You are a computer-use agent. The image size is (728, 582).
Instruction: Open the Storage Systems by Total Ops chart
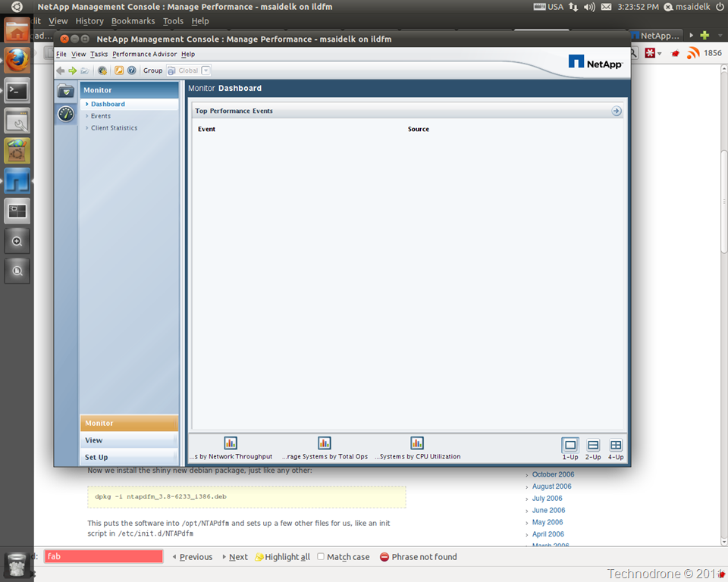[324, 443]
